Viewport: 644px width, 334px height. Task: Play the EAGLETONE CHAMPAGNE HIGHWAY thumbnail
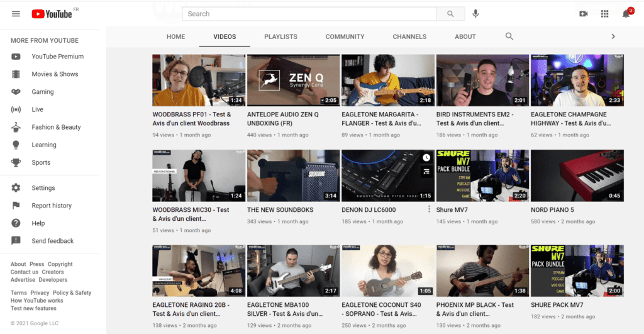(x=577, y=81)
